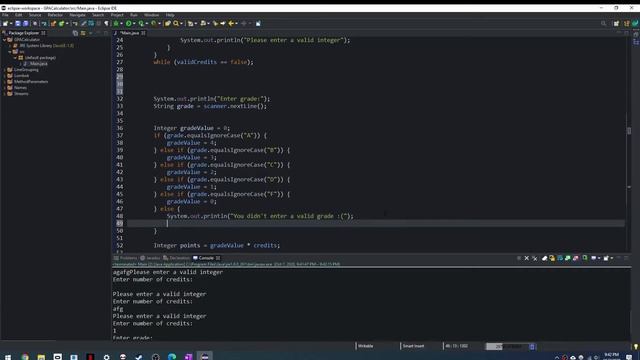Click the Remove Launch X icon in Console
Viewport: 640px width, 360px height.
click(x=527, y=258)
